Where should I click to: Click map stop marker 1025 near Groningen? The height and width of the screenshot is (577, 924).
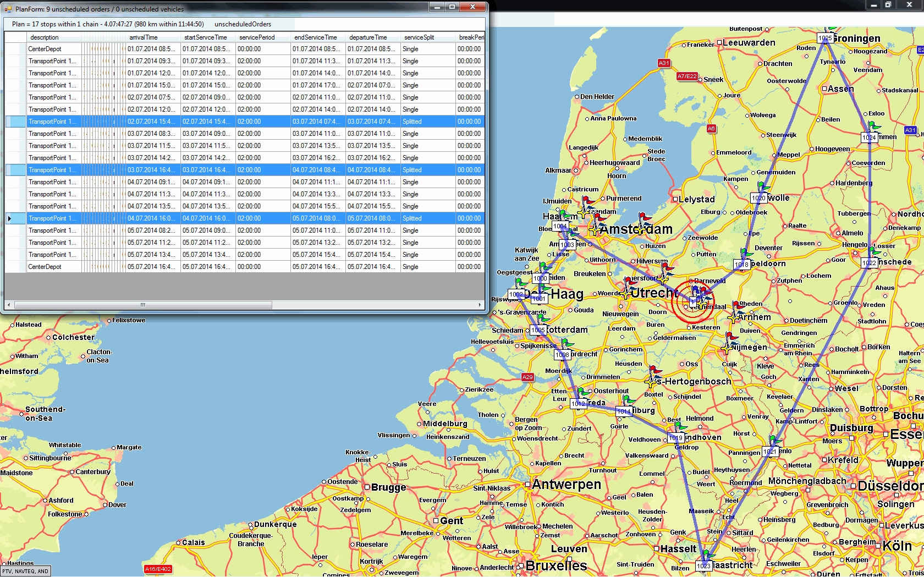[824, 38]
